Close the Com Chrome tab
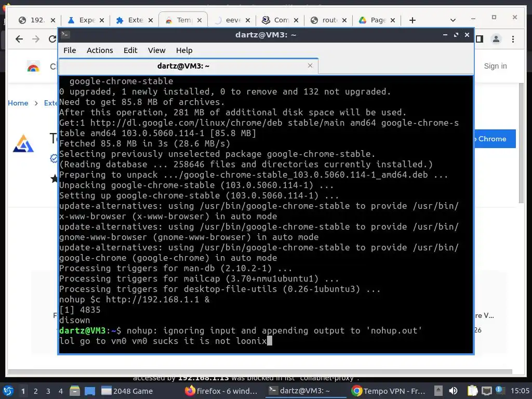The width and height of the screenshot is (532, 399). [296, 20]
